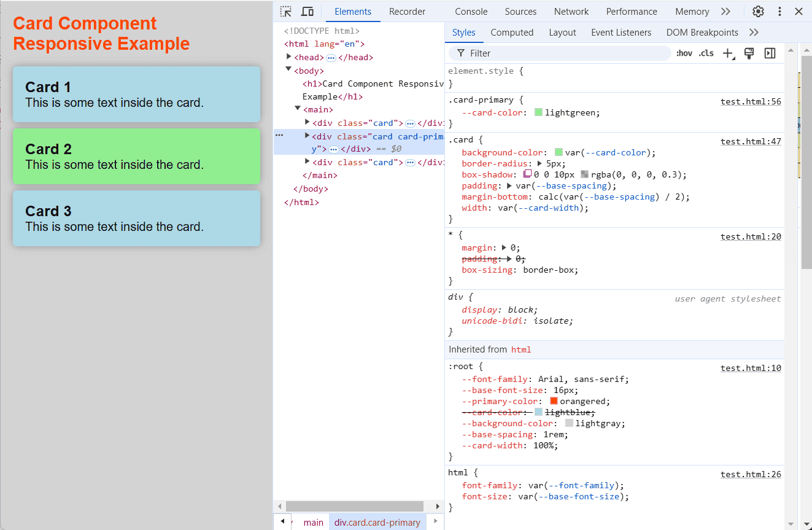Screen dimensions: 812x530
Task: Open the Network tab
Action: coord(571,11)
